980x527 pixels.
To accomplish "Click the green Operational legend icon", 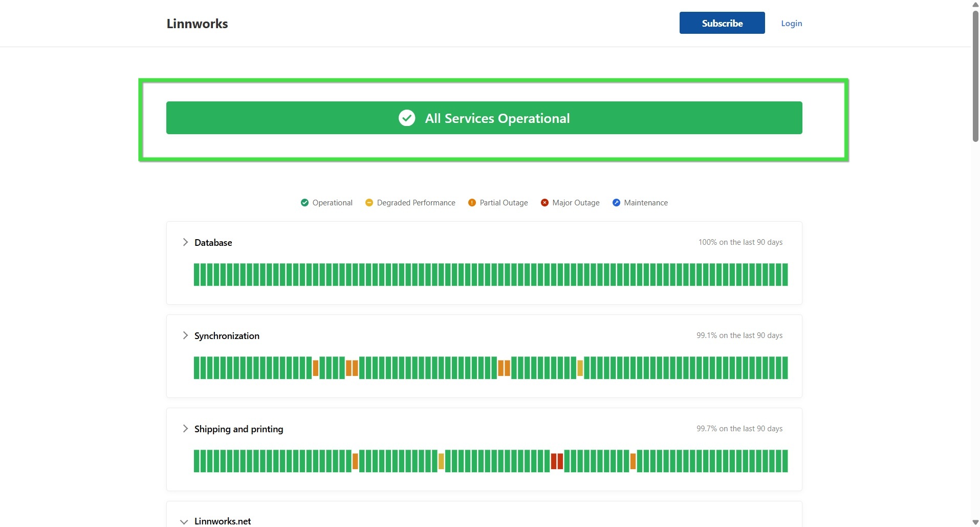I will point(304,203).
